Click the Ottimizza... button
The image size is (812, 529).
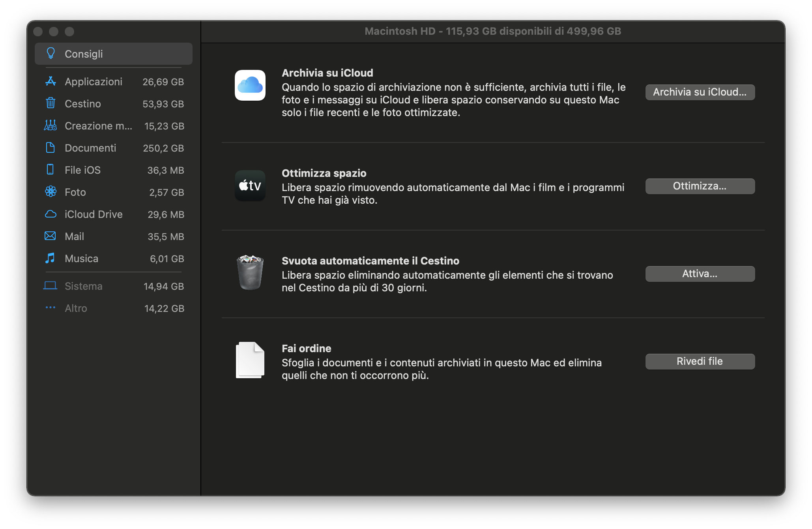click(x=700, y=186)
